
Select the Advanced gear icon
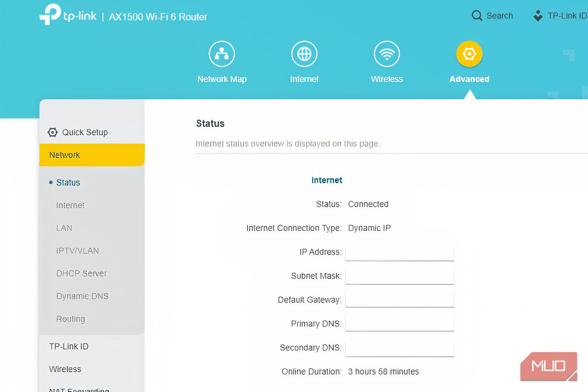coord(469,54)
